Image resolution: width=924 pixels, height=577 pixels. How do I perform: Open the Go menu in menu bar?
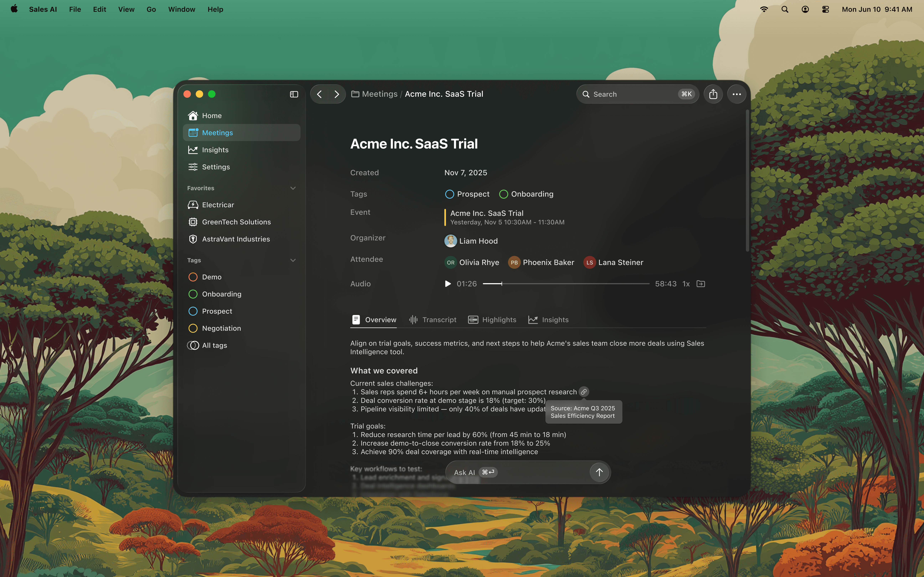click(151, 9)
